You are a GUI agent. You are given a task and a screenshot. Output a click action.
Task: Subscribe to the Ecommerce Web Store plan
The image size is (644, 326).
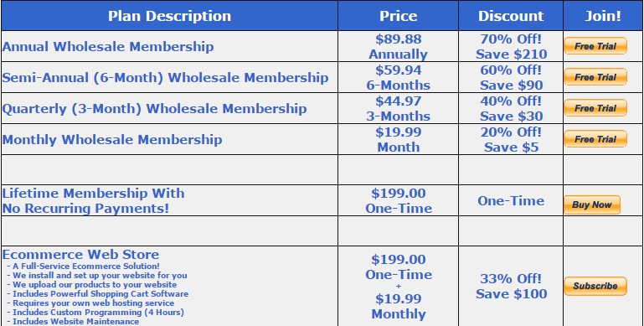click(595, 286)
